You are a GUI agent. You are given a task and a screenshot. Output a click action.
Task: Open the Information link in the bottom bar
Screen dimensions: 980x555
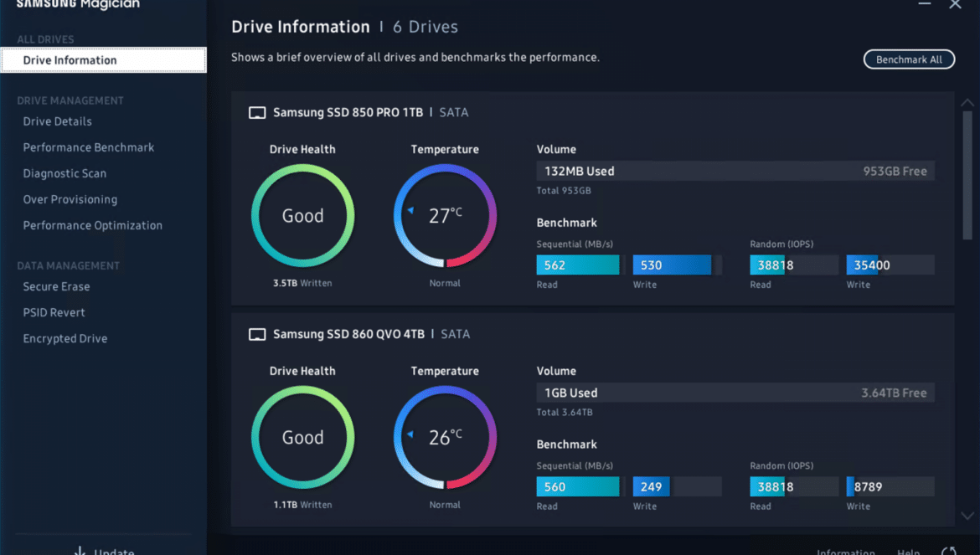click(846, 552)
